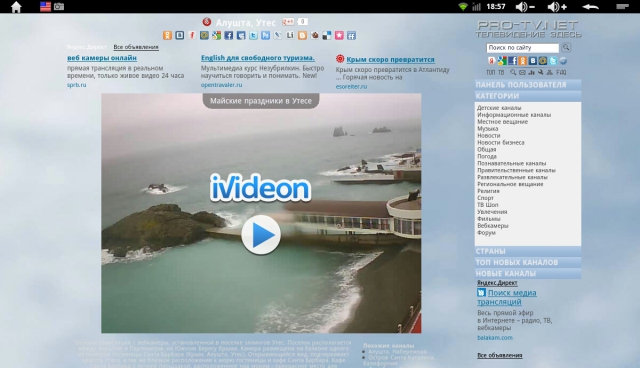Share via LiveInternet 'Li' icon
640x368 pixels.
coord(290,35)
